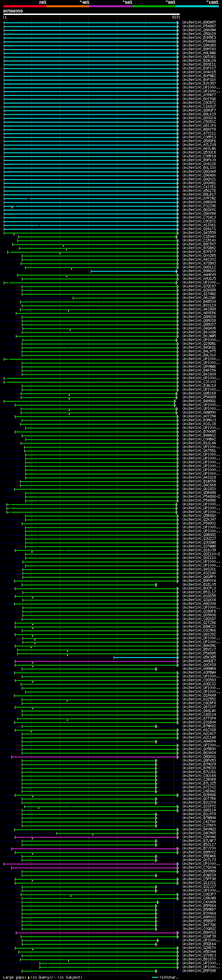Open hit UniRef100_B9DHM7
The width and height of the screenshot is (222, 980).
coord(199,23)
